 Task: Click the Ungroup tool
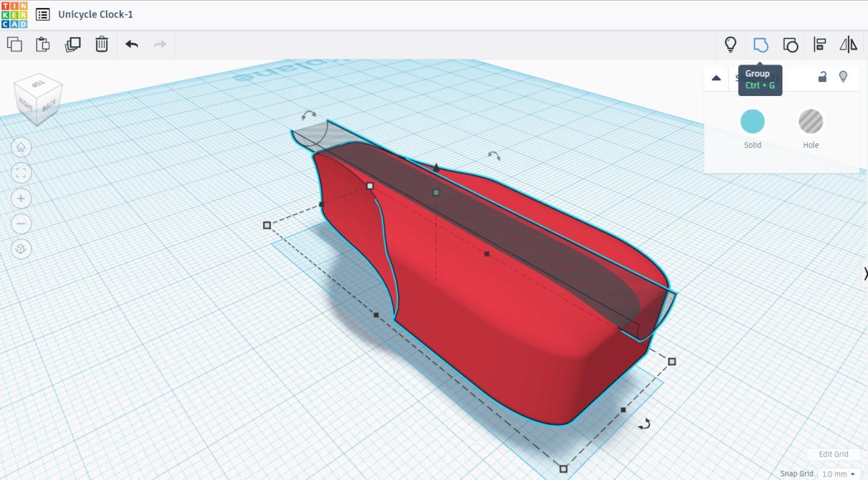click(x=790, y=44)
